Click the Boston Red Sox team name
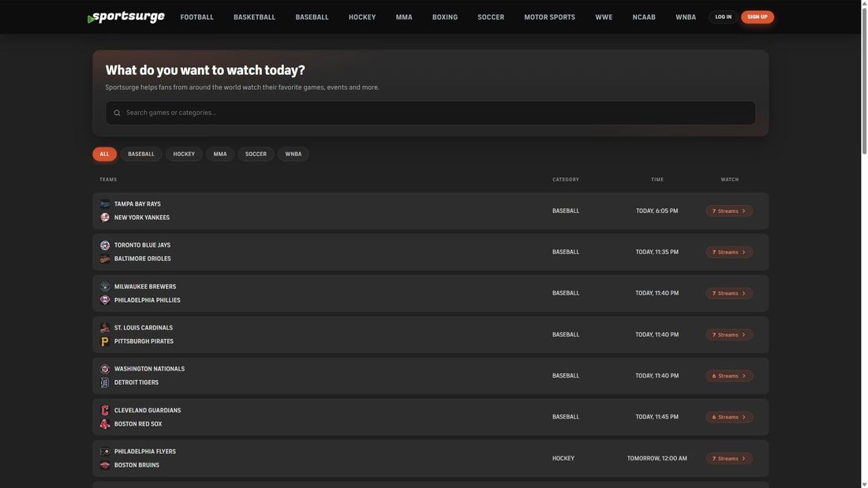The image size is (868, 488). [138, 424]
